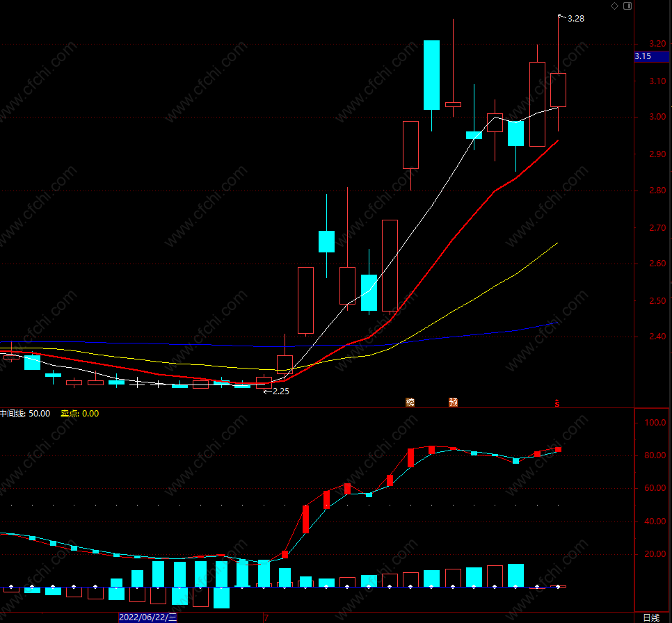Click the 3.15 current price tag

(651, 56)
